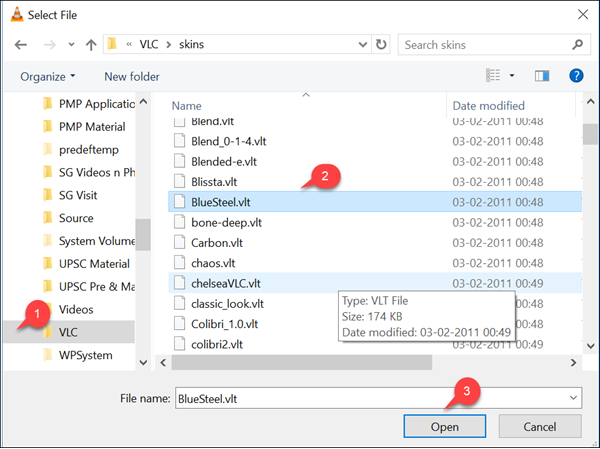Expand the File name combo box dropdown
Image resolution: width=600 pixels, height=449 pixels.
pyautogui.click(x=572, y=398)
